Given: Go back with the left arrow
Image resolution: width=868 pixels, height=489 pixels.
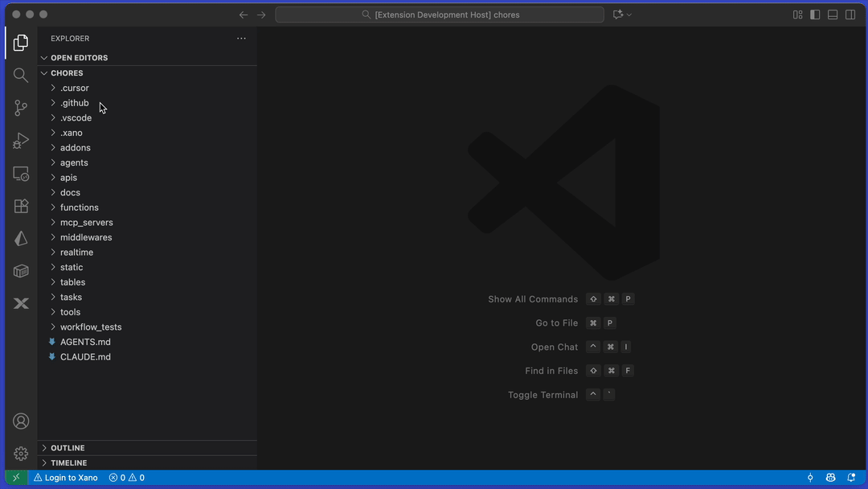Looking at the screenshot, I should 243,15.
